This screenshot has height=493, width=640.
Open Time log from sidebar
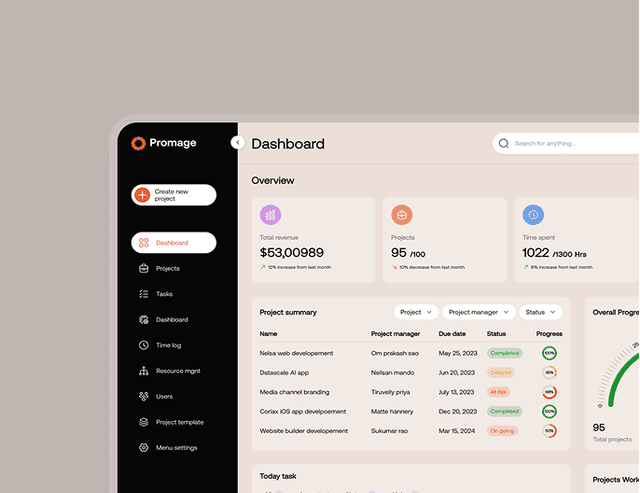tap(168, 345)
